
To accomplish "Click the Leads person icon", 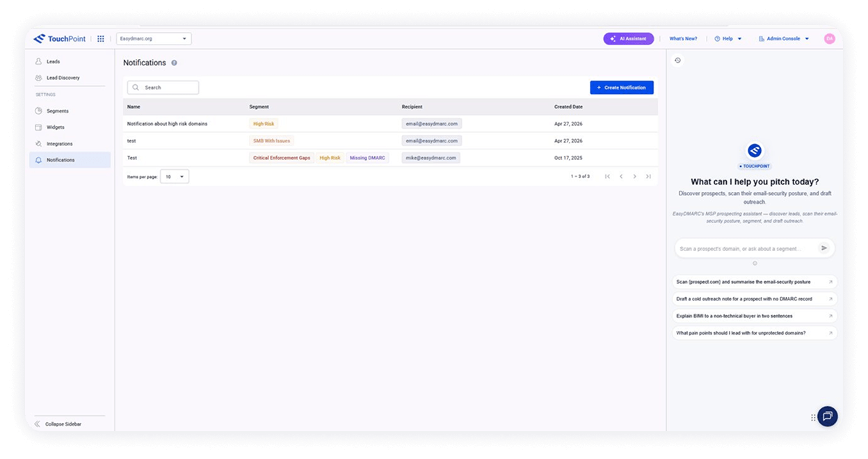I will [x=38, y=61].
